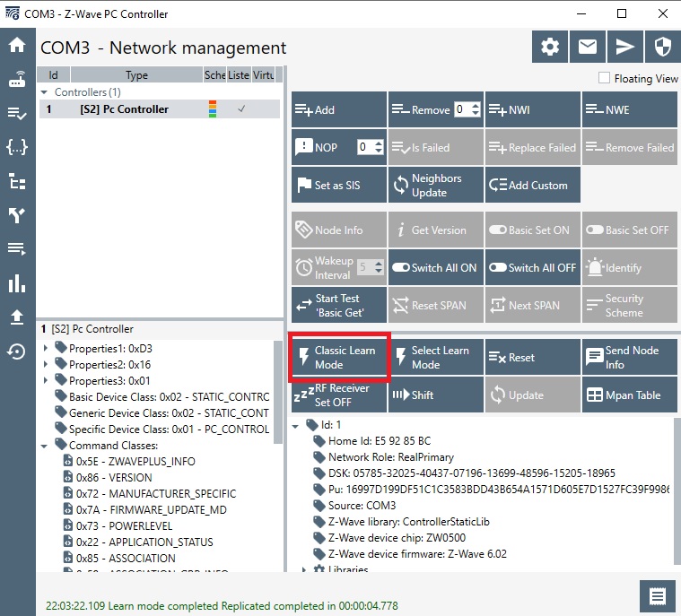Click the Virtu column header

coord(263,74)
